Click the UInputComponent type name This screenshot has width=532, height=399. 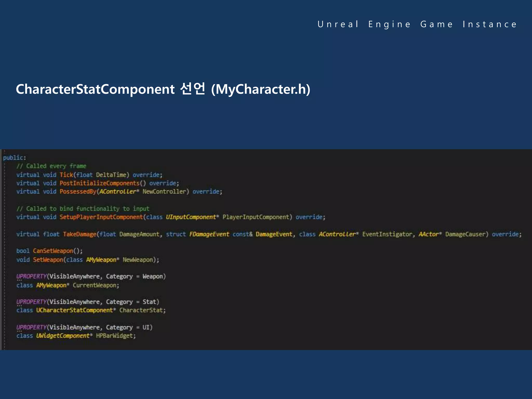tap(191, 217)
